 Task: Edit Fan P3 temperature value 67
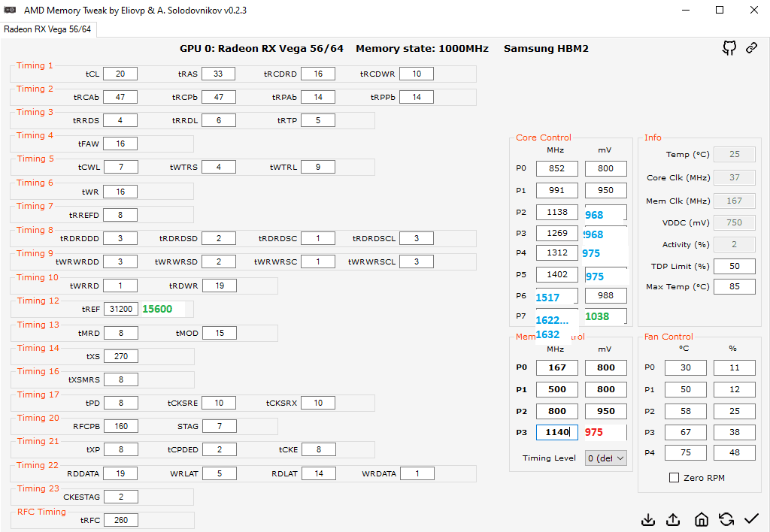pyautogui.click(x=686, y=432)
